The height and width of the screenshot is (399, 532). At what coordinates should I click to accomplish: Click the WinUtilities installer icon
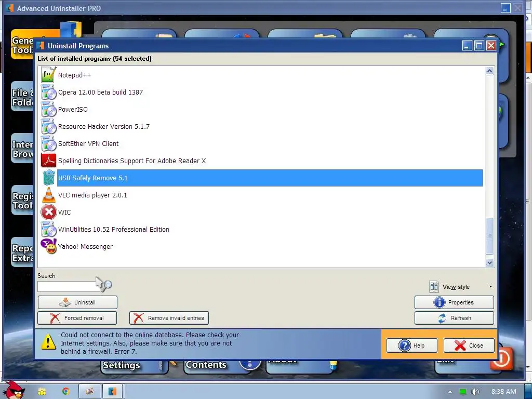48,229
